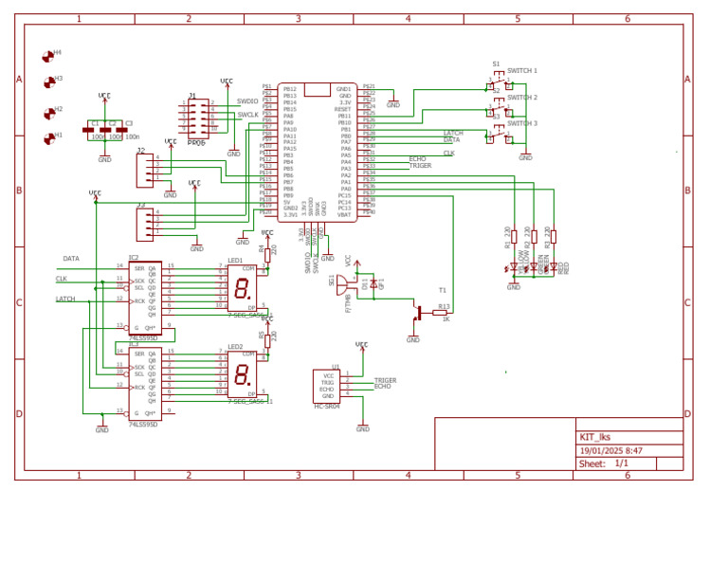
Task: Click the "SWCLK" net label beside J1
Action: 248,115
